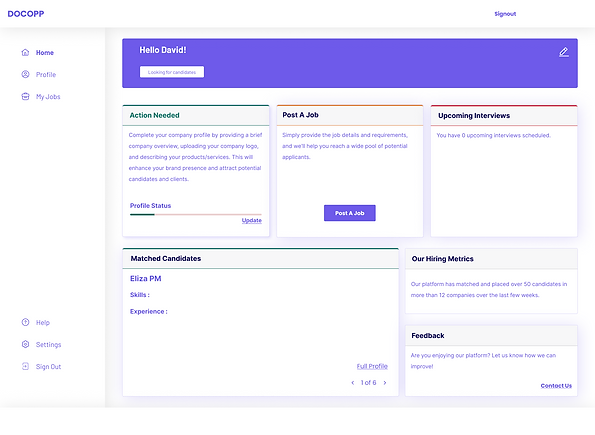Click the 'Hello David!' greeting heading
This screenshot has width=595, height=435.
[x=163, y=50]
